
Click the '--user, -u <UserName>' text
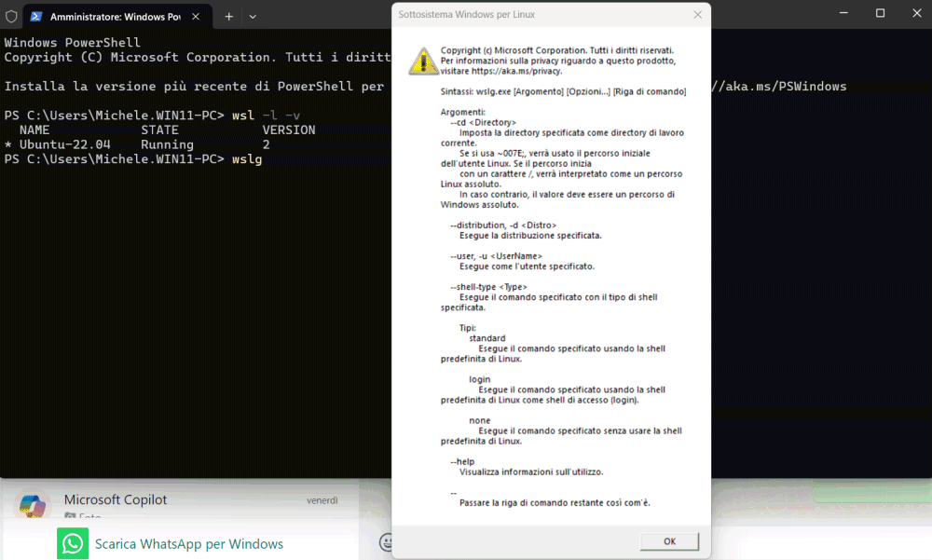[496, 256]
